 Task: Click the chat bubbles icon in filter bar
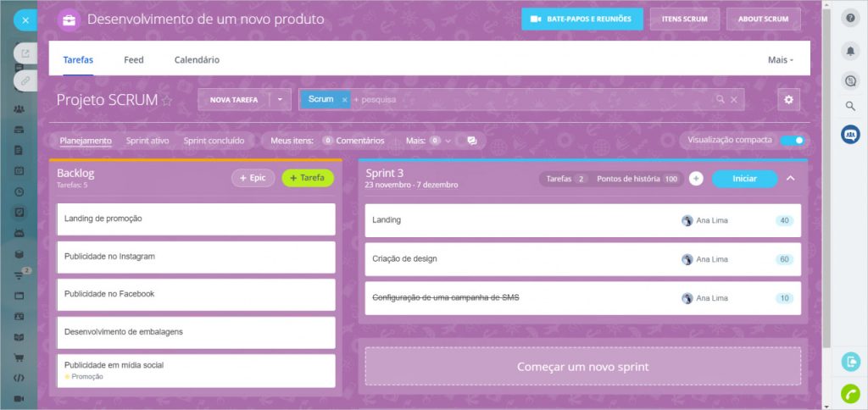click(x=471, y=141)
